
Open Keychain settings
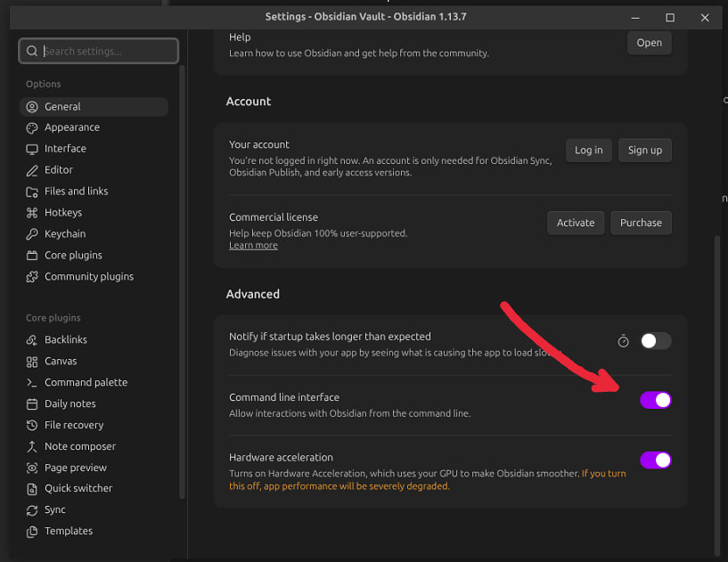pos(94,234)
